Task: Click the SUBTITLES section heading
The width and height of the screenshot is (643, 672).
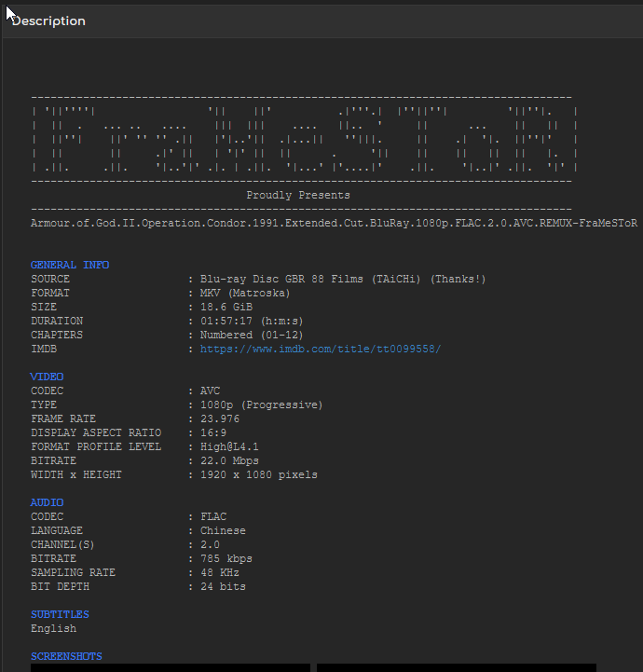Action: [60, 614]
